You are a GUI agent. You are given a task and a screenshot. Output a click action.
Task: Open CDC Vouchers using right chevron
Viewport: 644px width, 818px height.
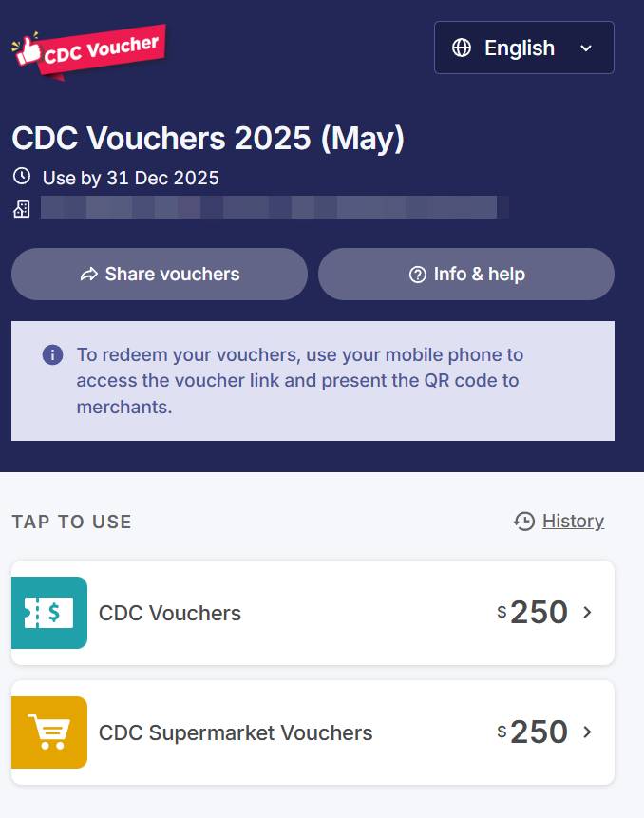click(587, 613)
